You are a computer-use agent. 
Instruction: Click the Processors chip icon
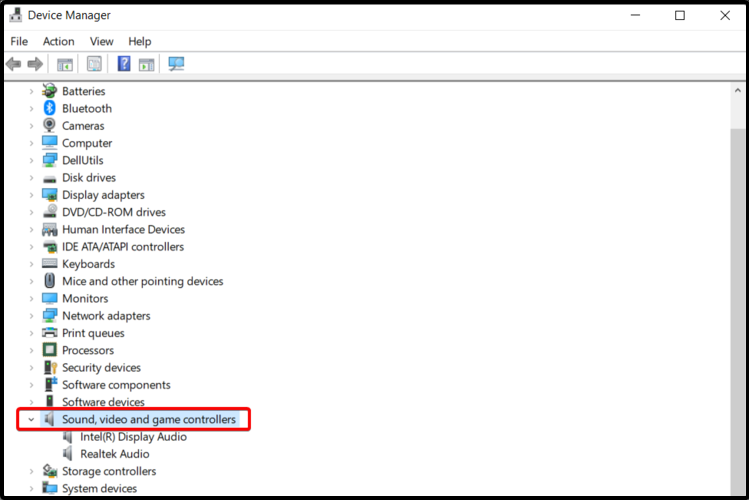click(x=49, y=350)
